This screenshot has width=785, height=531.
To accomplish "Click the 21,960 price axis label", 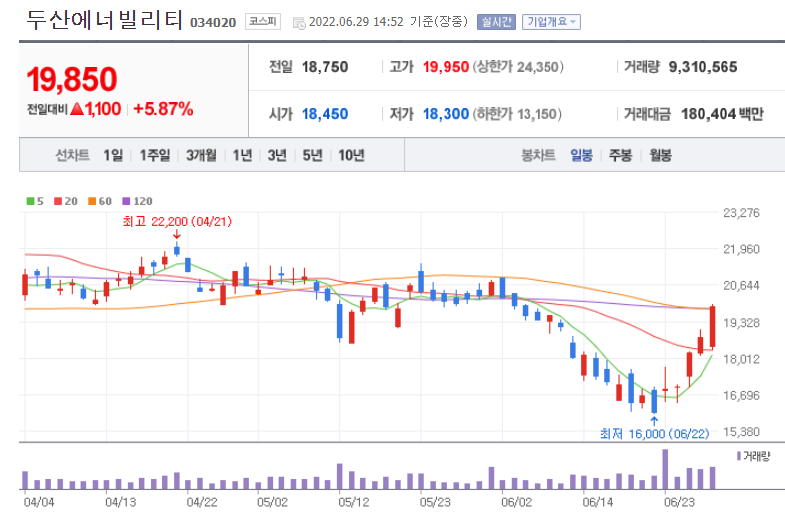I will (741, 249).
